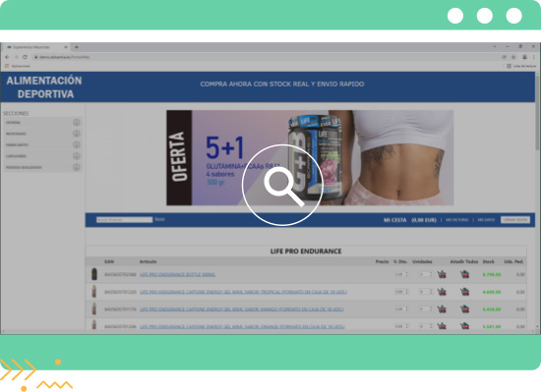The image size is (541, 392).
Task: Click the Ofertas section label
Action: click(x=13, y=122)
